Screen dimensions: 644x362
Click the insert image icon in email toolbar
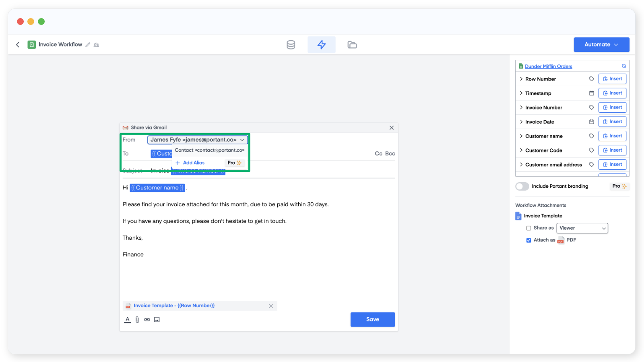coord(157,320)
